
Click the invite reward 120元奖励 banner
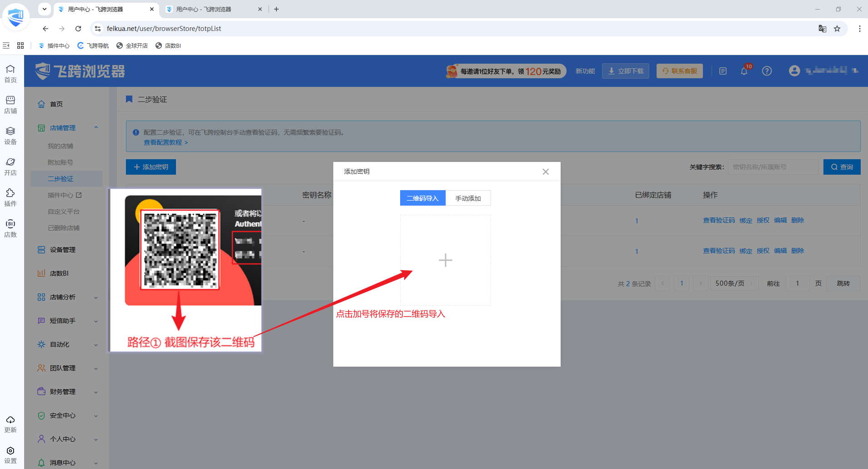(506, 71)
